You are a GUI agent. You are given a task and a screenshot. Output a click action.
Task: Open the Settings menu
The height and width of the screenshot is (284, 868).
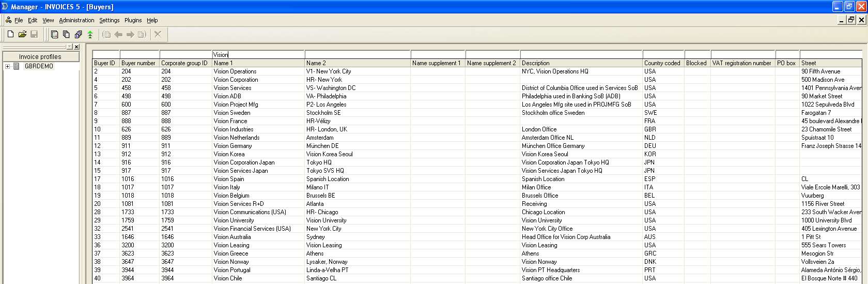pyautogui.click(x=109, y=20)
